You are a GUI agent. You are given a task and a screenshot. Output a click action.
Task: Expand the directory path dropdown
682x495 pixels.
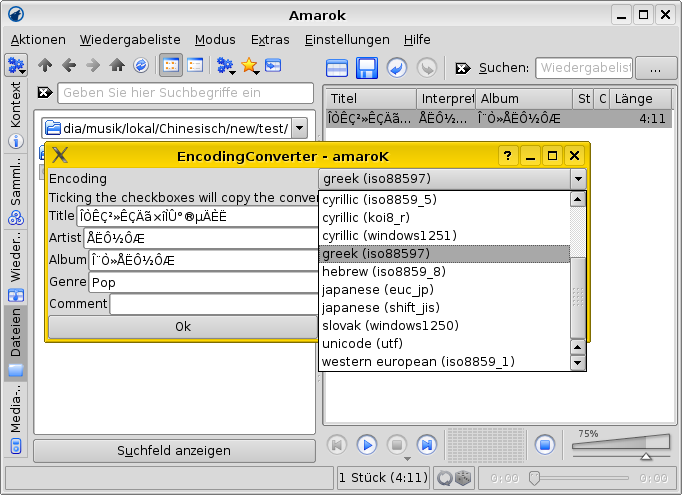click(299, 128)
